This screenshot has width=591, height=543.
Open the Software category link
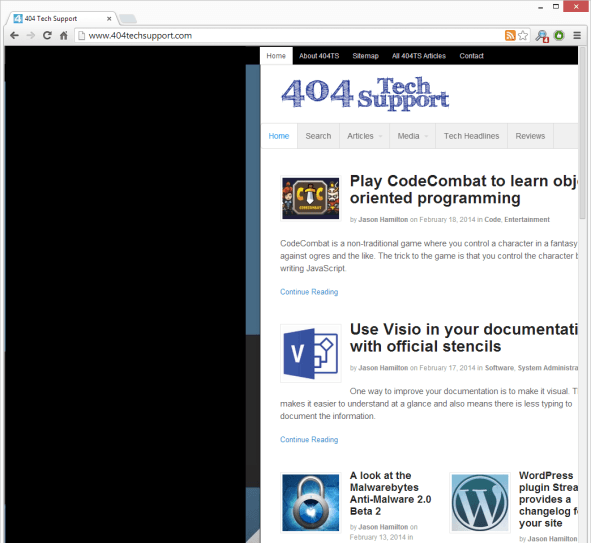pyautogui.click(x=499, y=368)
